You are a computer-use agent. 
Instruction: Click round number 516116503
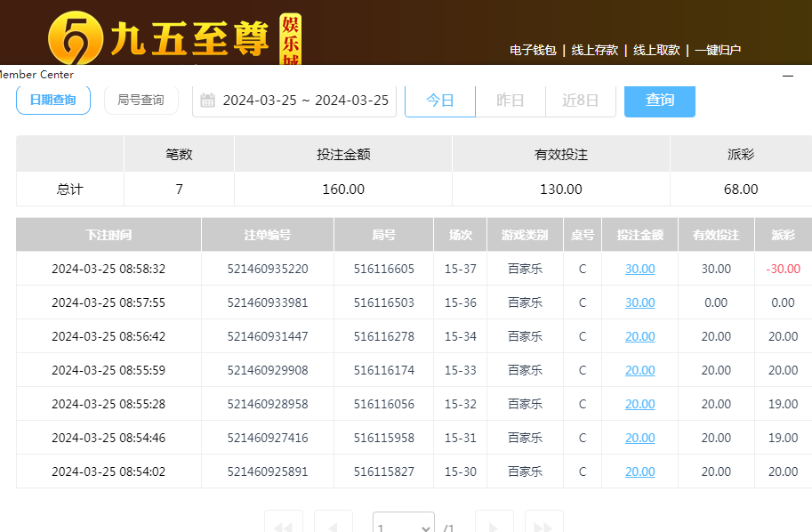[x=383, y=302]
